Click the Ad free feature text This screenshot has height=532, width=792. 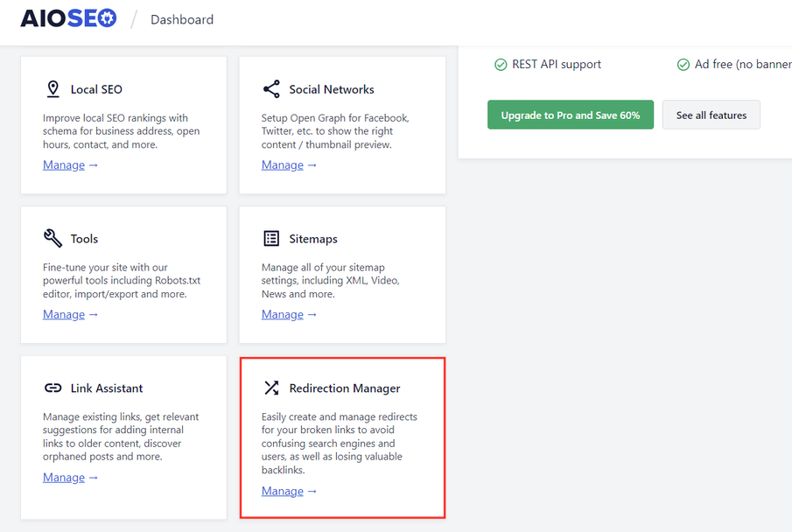pyautogui.click(x=743, y=64)
